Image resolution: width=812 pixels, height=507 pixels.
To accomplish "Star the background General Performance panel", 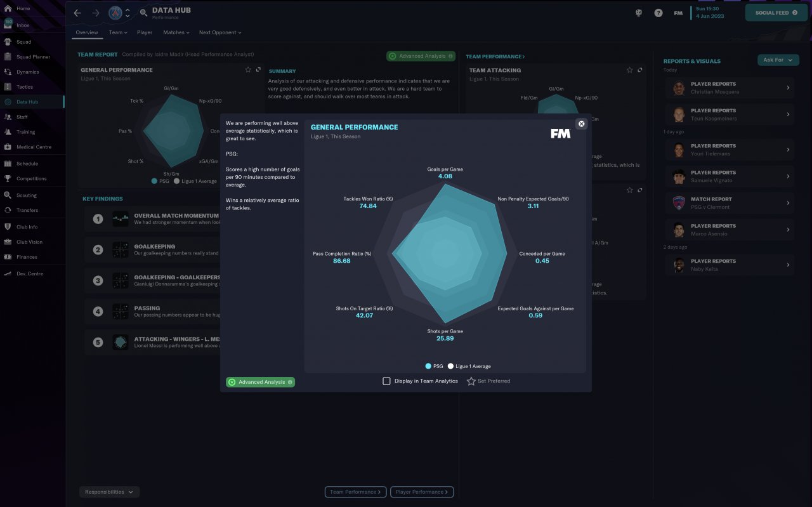I will tap(248, 70).
